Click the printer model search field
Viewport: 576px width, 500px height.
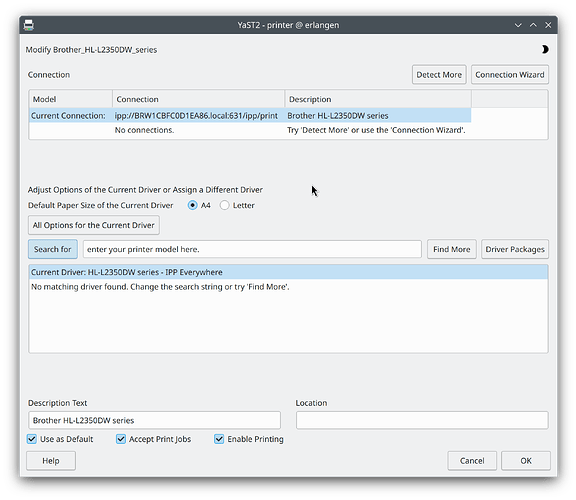coord(252,249)
